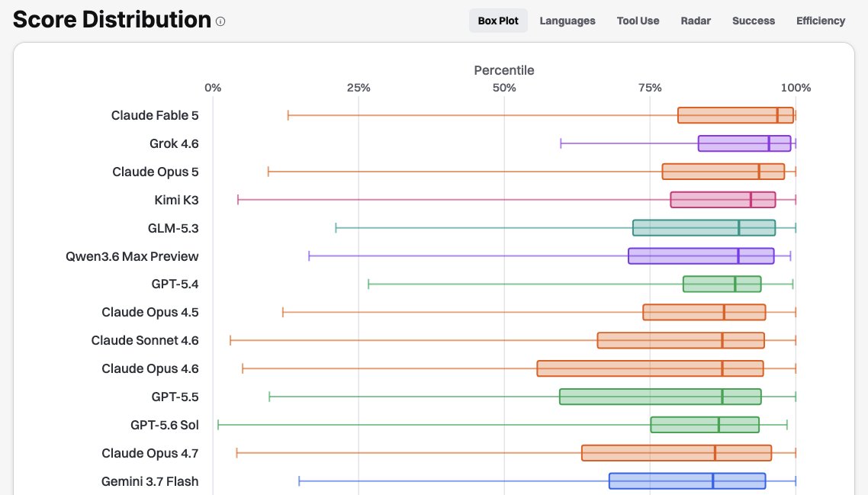Click the GPT-5.5 label

point(175,397)
